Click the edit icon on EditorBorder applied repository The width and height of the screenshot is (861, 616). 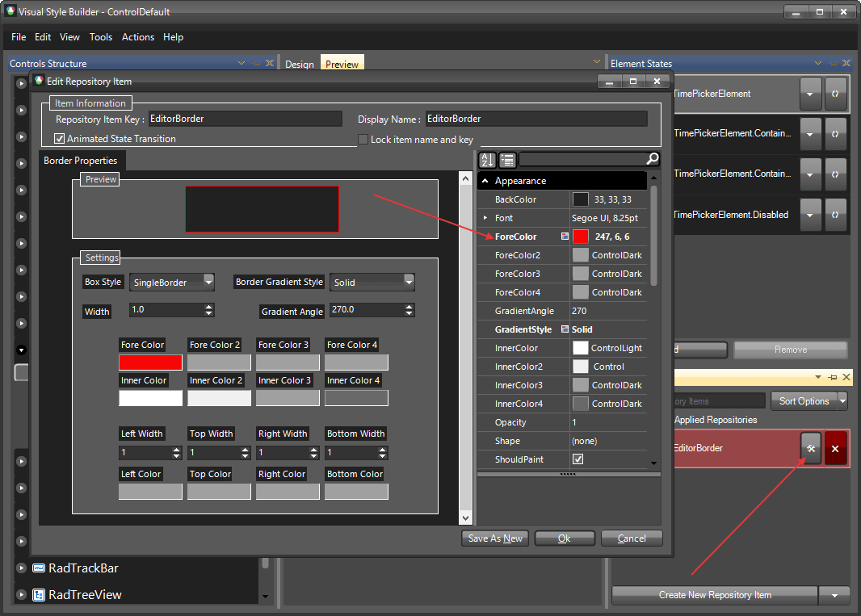[810, 448]
